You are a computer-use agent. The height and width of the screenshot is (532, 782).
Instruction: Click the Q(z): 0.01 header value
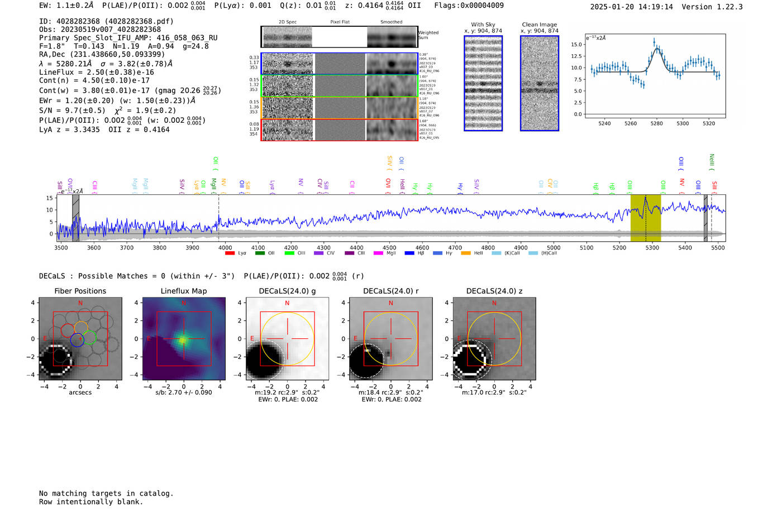(x=301, y=6)
